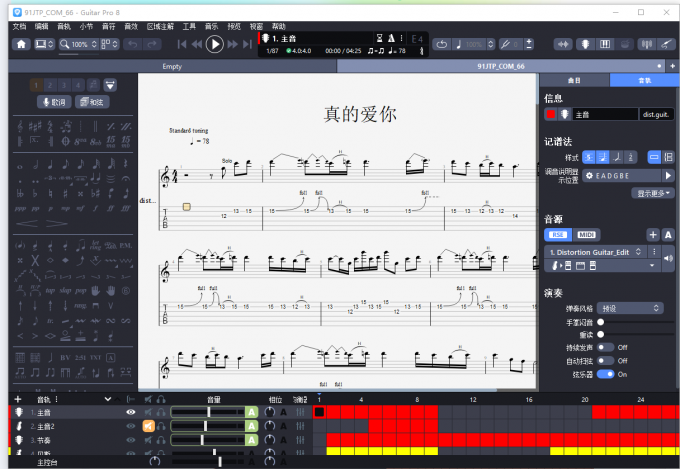This screenshot has width=680, height=469.
Task: Add a new sound with plus button
Action: tap(653, 235)
